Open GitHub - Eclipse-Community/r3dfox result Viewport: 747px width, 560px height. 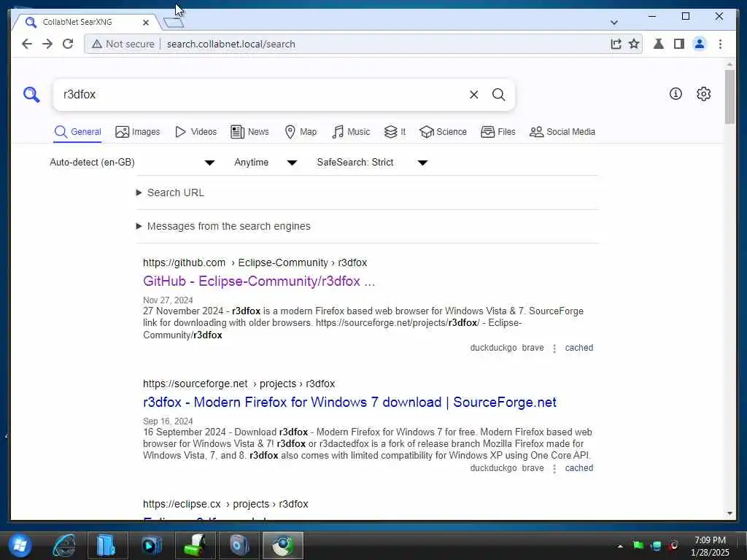click(259, 281)
